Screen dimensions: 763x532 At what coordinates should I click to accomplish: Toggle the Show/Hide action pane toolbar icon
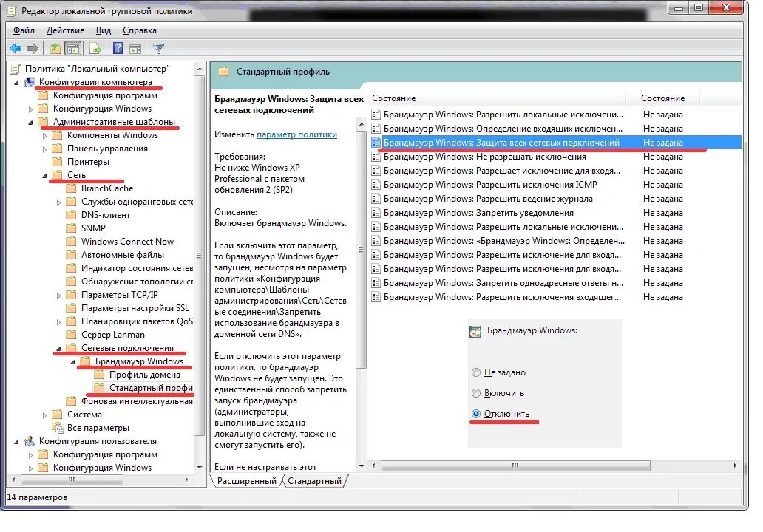click(x=135, y=49)
